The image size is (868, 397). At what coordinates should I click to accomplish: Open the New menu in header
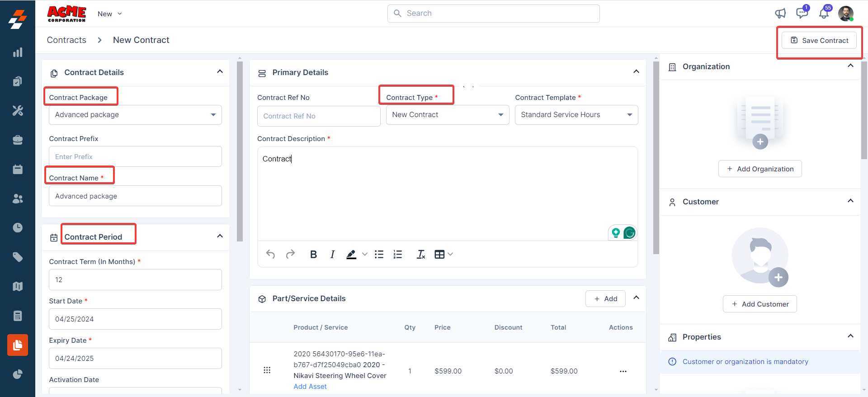[109, 14]
